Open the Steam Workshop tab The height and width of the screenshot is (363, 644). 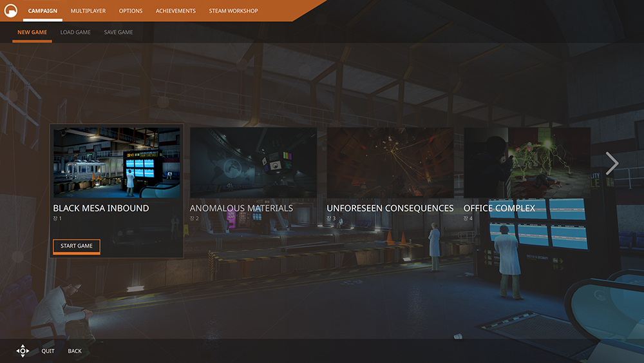(x=233, y=11)
